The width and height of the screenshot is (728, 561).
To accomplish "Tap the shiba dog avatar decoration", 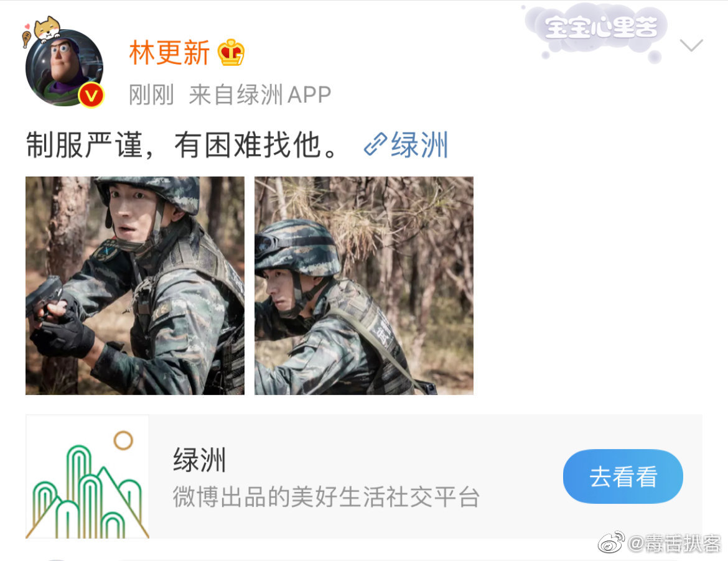I will coord(44,30).
